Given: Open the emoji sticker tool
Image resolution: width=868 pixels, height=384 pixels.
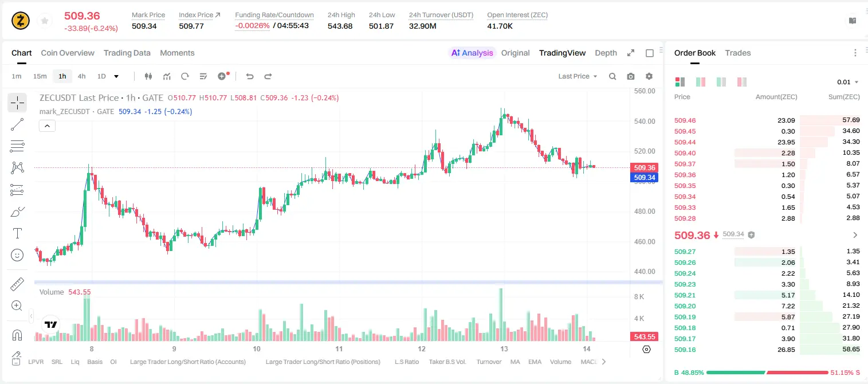Looking at the screenshot, I should 17,255.
